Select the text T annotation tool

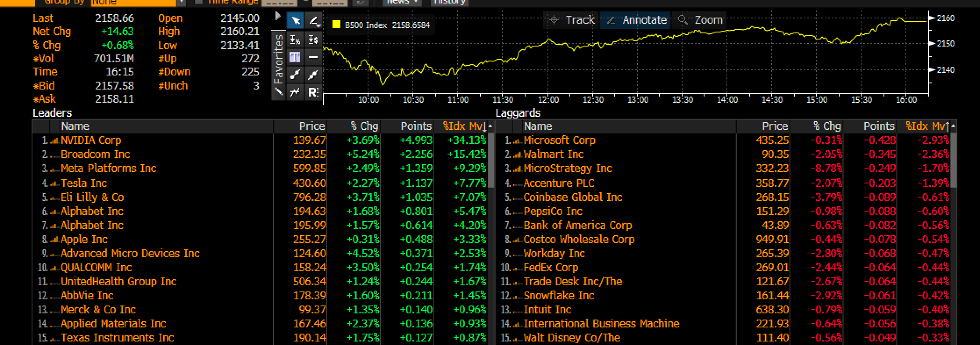(x=295, y=57)
